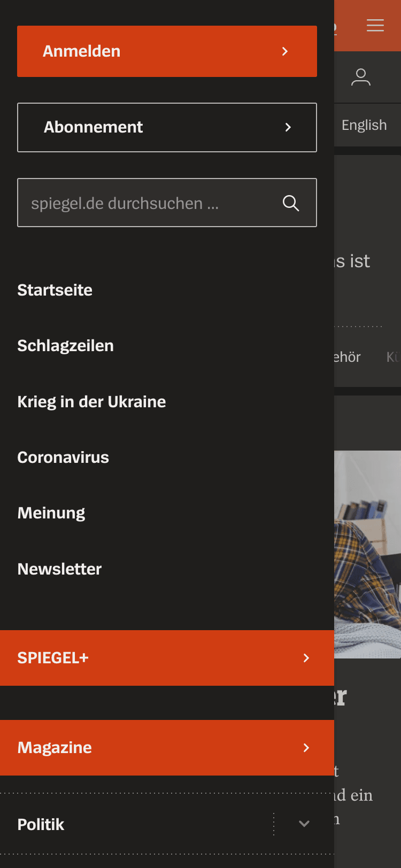Image resolution: width=401 pixels, height=868 pixels.
Task: Click the Anmelden arrow icon
Action: (285, 51)
